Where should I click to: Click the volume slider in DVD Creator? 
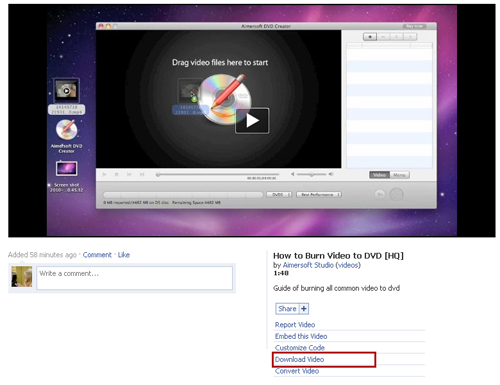[311, 174]
